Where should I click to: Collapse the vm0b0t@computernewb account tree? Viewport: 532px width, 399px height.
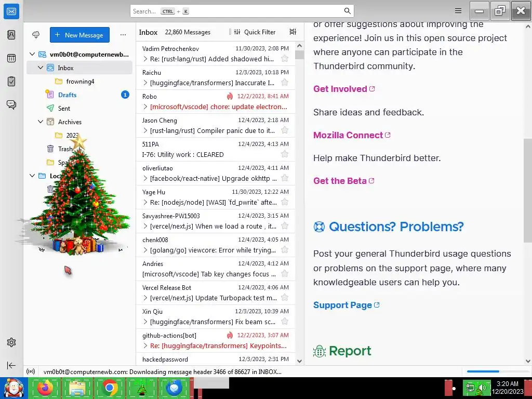32,54
